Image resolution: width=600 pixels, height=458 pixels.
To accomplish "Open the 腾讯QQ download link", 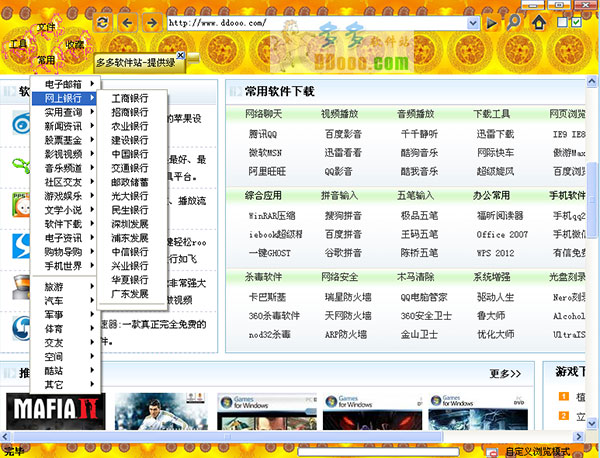I will pos(263,134).
